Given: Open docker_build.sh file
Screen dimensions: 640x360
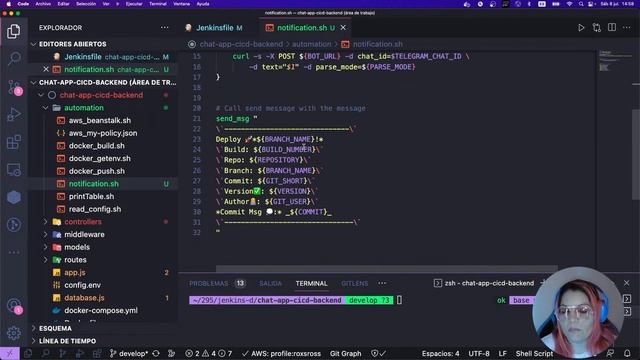Looking at the screenshot, I should [x=96, y=146].
